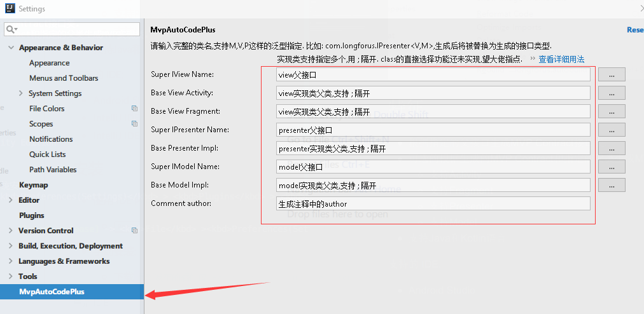
Task: Click Base Presenter Impl input field
Action: [433, 148]
